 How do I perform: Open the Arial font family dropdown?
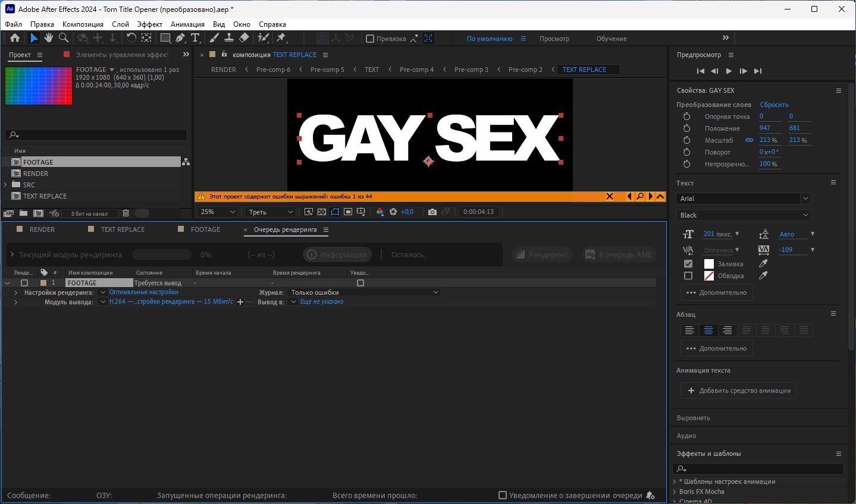(743, 199)
